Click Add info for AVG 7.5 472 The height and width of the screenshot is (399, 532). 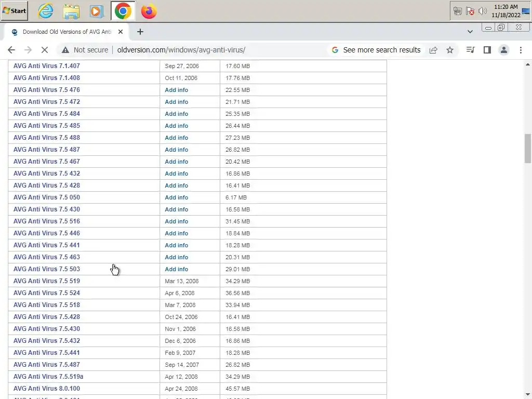(x=177, y=102)
